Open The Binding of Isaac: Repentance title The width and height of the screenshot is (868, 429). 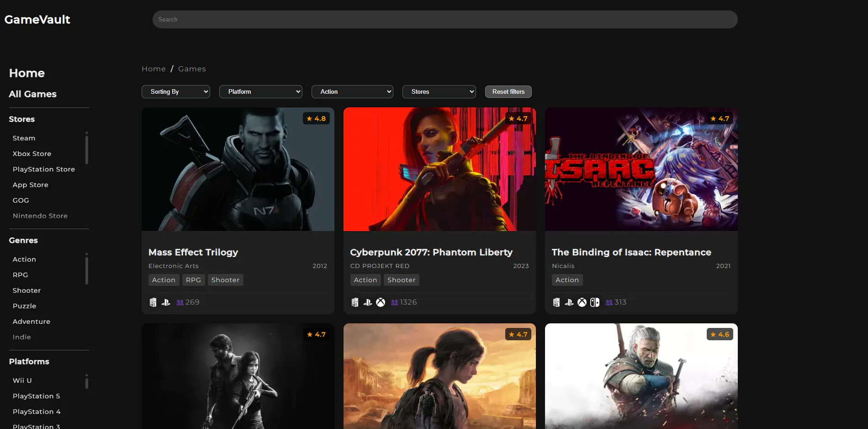point(631,252)
